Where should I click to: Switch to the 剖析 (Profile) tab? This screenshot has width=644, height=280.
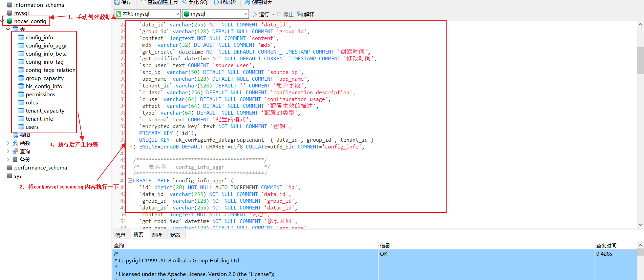point(157,235)
